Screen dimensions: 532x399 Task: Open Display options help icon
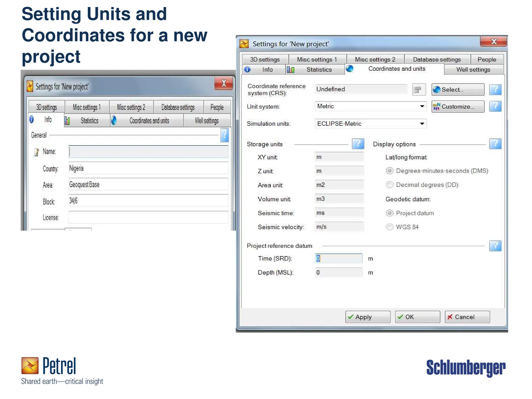pos(495,144)
